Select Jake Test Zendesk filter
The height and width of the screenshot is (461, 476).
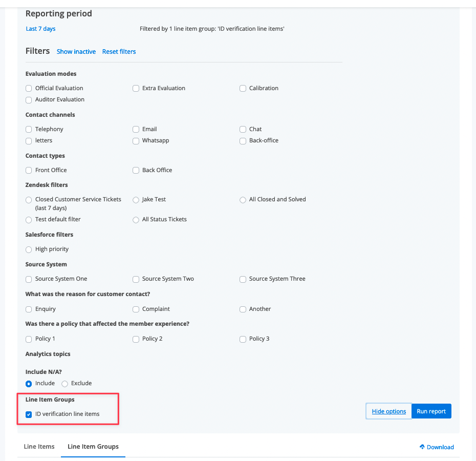pyautogui.click(x=136, y=200)
